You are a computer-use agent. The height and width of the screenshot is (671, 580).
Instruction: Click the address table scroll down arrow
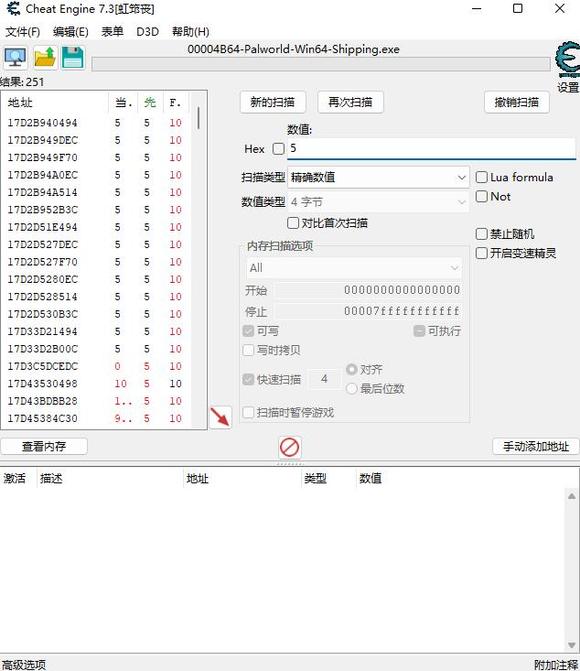coord(571,645)
